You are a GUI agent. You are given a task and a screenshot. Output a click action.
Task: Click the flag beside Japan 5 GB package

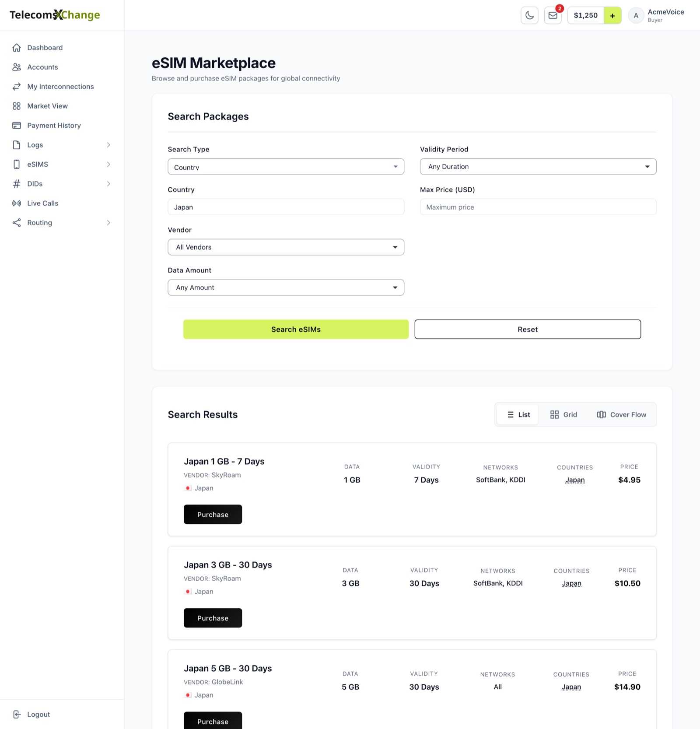188,695
